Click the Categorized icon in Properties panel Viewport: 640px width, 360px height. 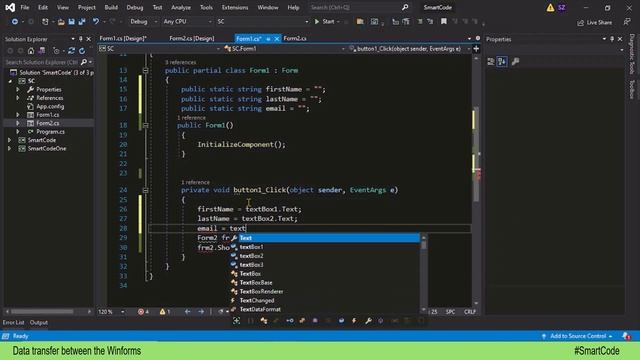491,62
